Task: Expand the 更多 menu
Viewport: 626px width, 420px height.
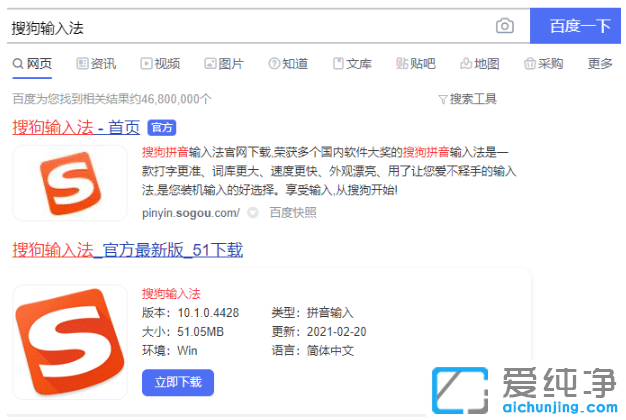Action: point(600,64)
